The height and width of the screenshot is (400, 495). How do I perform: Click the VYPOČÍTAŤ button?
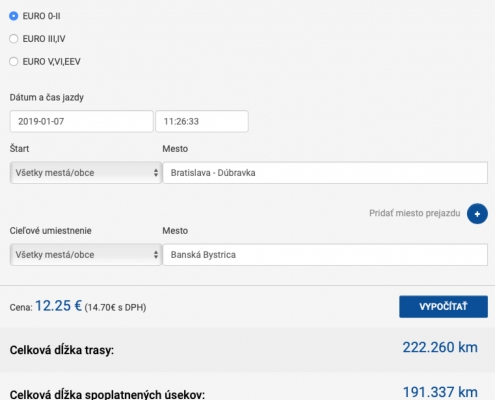(x=443, y=306)
